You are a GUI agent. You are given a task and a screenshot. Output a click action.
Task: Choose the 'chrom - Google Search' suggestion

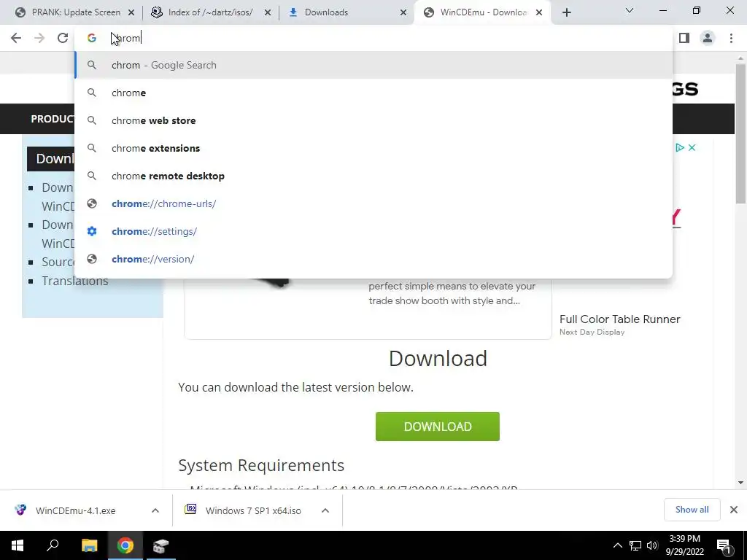pos(373,65)
